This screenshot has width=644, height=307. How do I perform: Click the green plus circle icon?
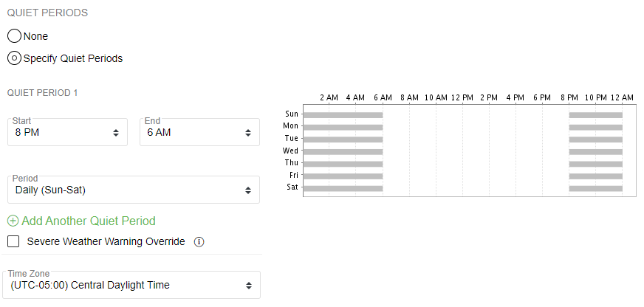pyautogui.click(x=13, y=221)
